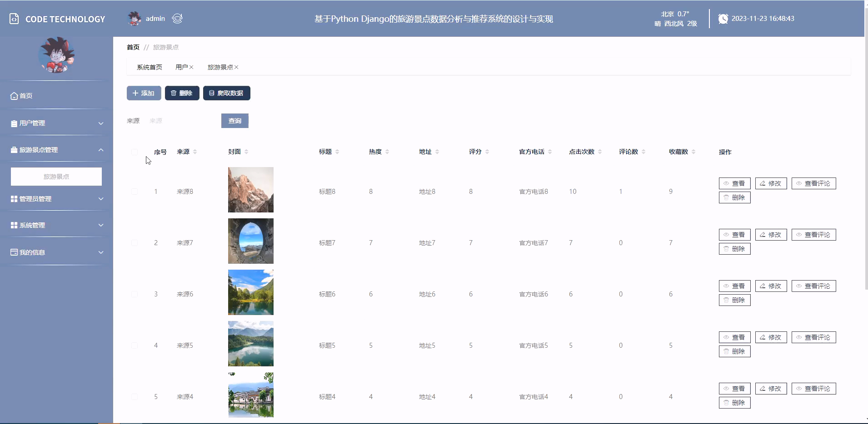Expand the 系统管理 sidebar section
The height and width of the screenshot is (424, 868).
[x=56, y=225]
